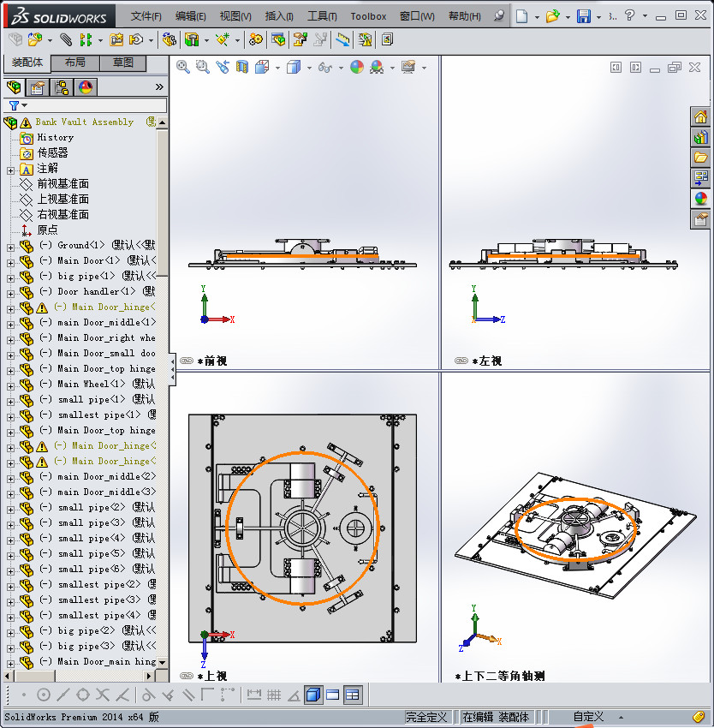Click the Bank Vault Assembly root node
The width and height of the screenshot is (714, 728).
(x=84, y=122)
